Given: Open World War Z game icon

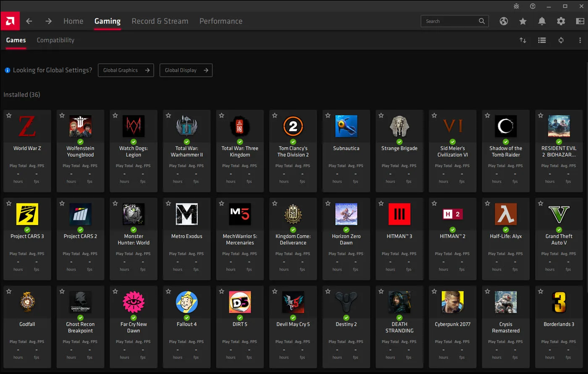Looking at the screenshot, I should point(27,126).
